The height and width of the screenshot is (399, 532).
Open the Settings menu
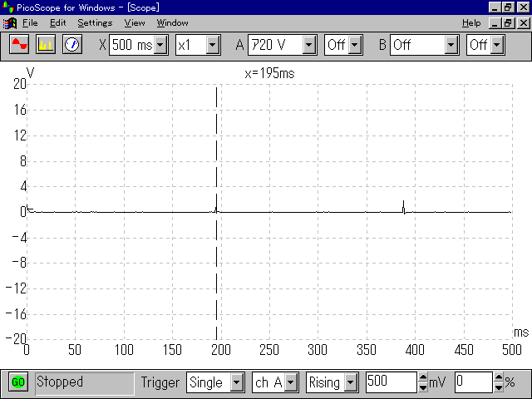(95, 23)
